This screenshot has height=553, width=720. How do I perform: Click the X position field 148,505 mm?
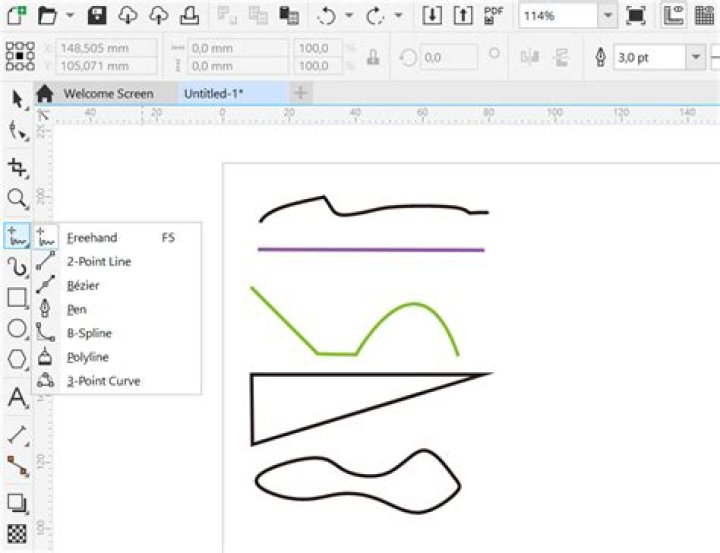pos(106,48)
